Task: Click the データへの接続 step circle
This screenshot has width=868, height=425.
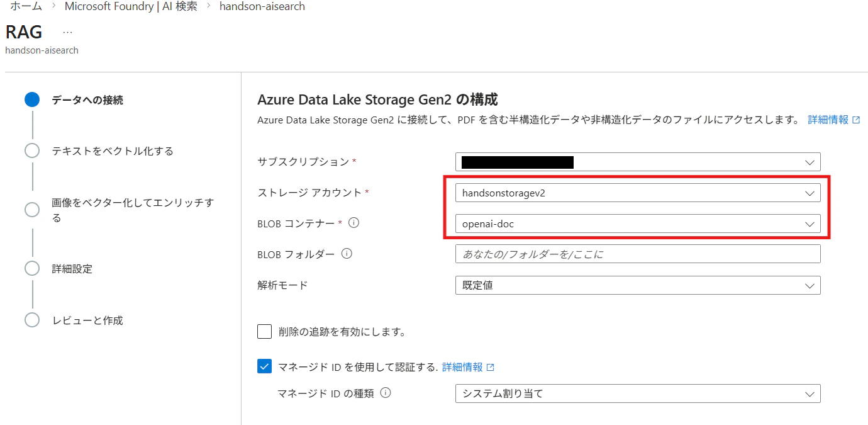Action: coord(32,99)
